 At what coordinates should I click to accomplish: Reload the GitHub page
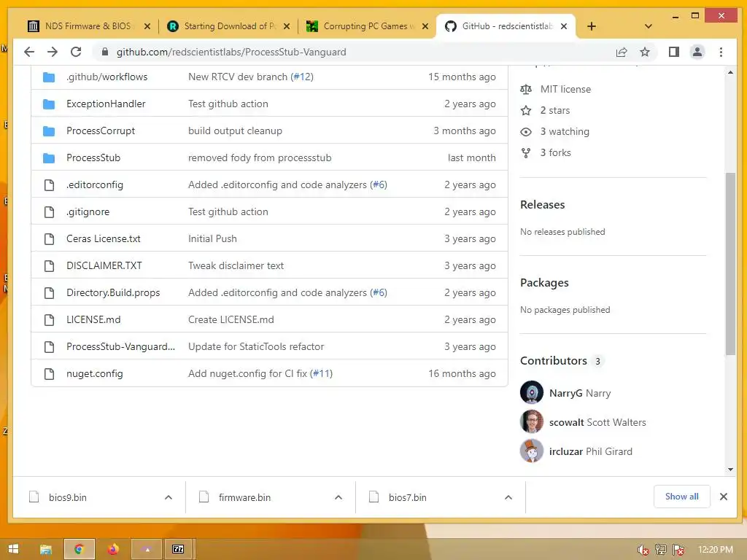pos(76,52)
